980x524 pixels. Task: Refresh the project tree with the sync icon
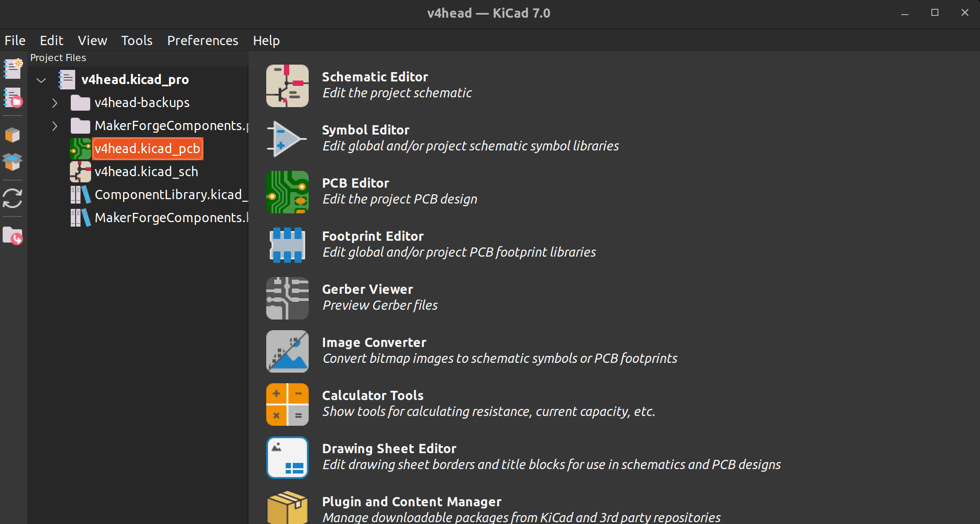click(x=12, y=198)
